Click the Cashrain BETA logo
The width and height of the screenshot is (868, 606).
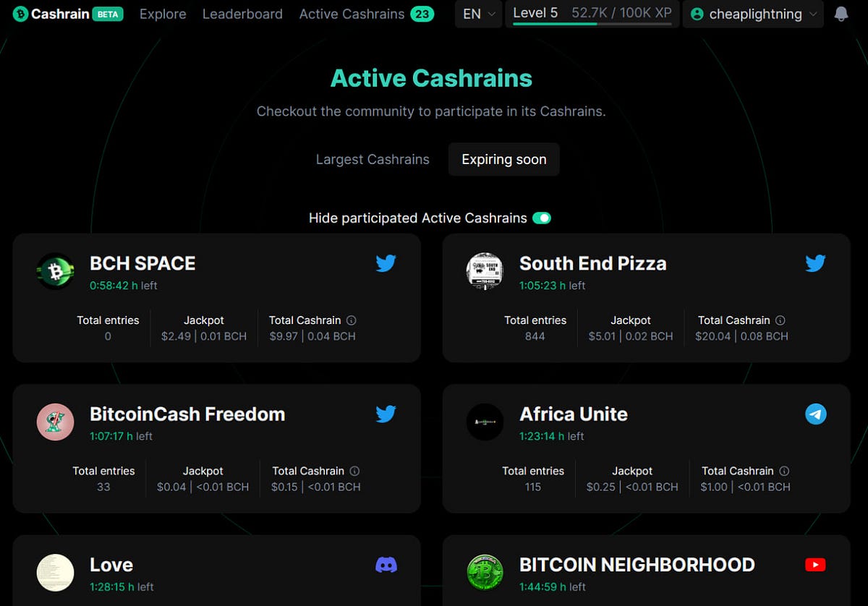pyautogui.click(x=68, y=14)
